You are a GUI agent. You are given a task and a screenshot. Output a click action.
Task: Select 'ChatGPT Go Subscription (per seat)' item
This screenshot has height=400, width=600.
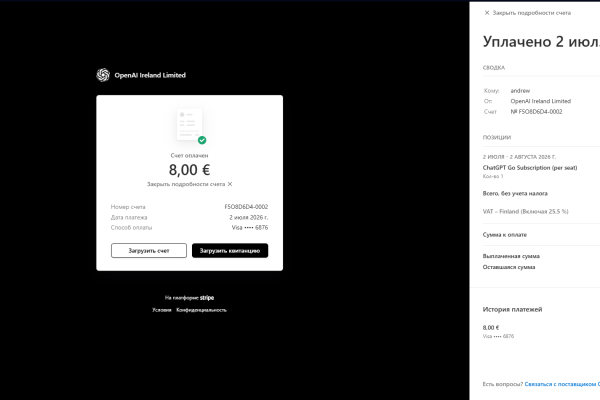tap(530, 168)
